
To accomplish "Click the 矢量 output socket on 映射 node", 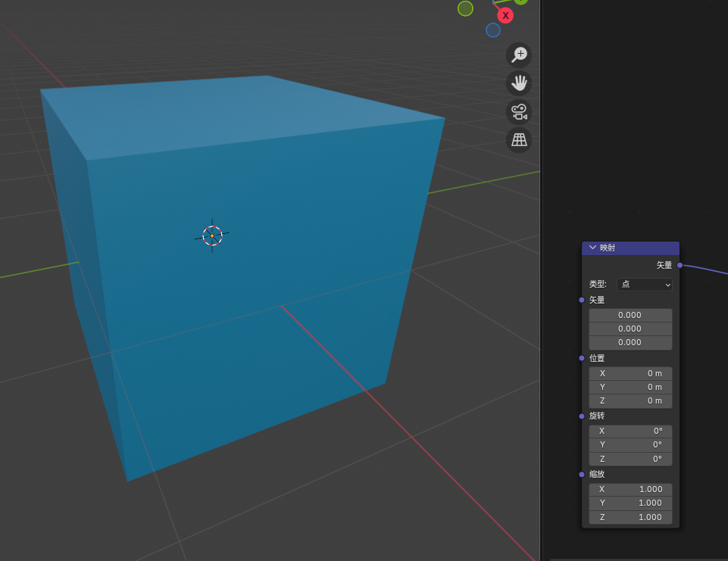I will coord(680,265).
